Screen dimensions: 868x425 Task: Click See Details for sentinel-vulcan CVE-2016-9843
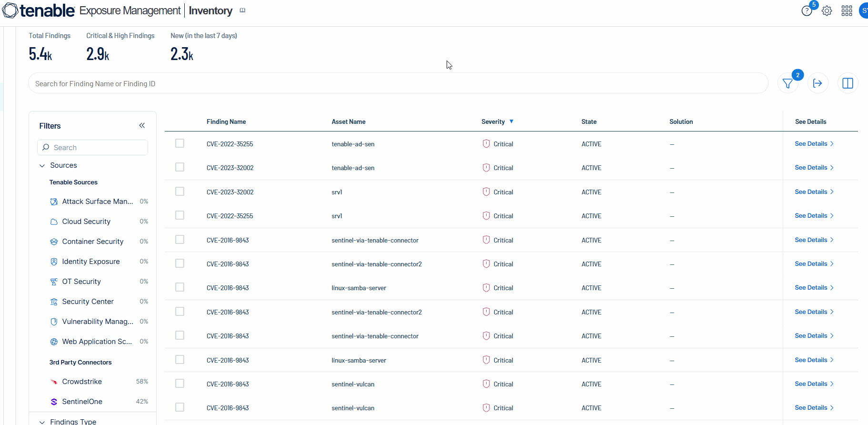click(814, 384)
